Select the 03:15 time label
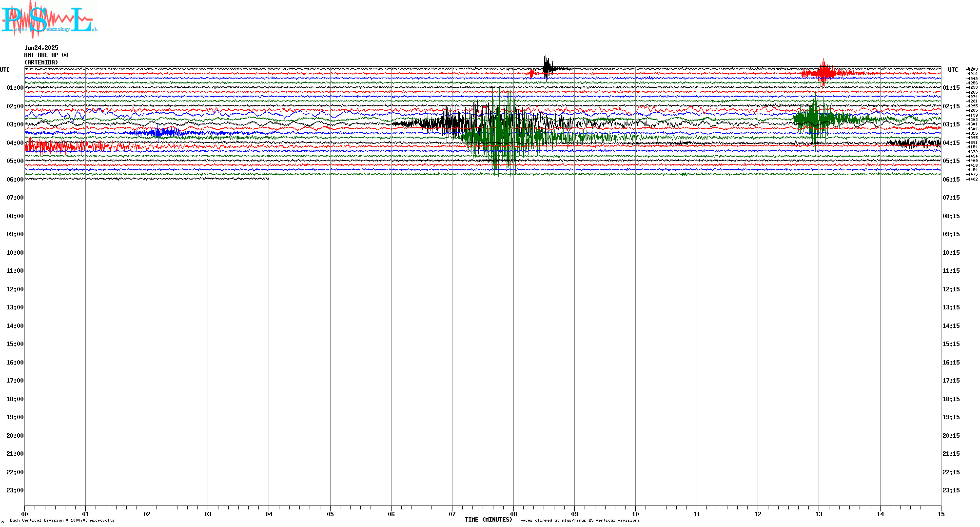Viewport: 980px width, 527px height. click(x=951, y=124)
